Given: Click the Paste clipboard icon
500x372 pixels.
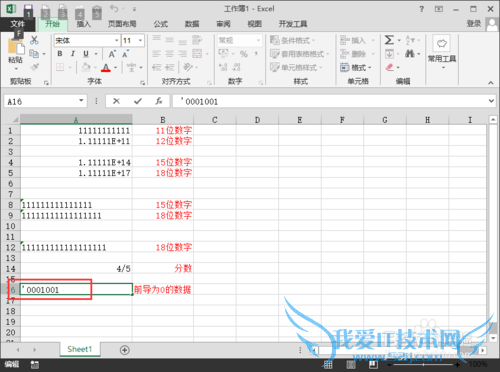Looking at the screenshot, I should pyautogui.click(x=15, y=47).
